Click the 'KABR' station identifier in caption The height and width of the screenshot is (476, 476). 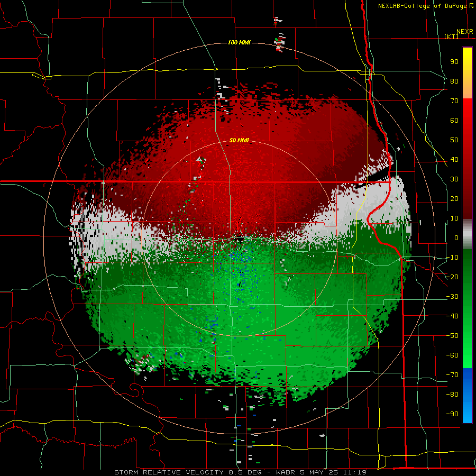286,472
